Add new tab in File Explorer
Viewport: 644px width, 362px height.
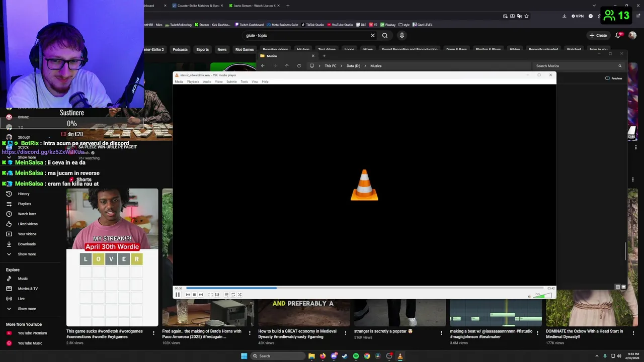click(x=324, y=56)
